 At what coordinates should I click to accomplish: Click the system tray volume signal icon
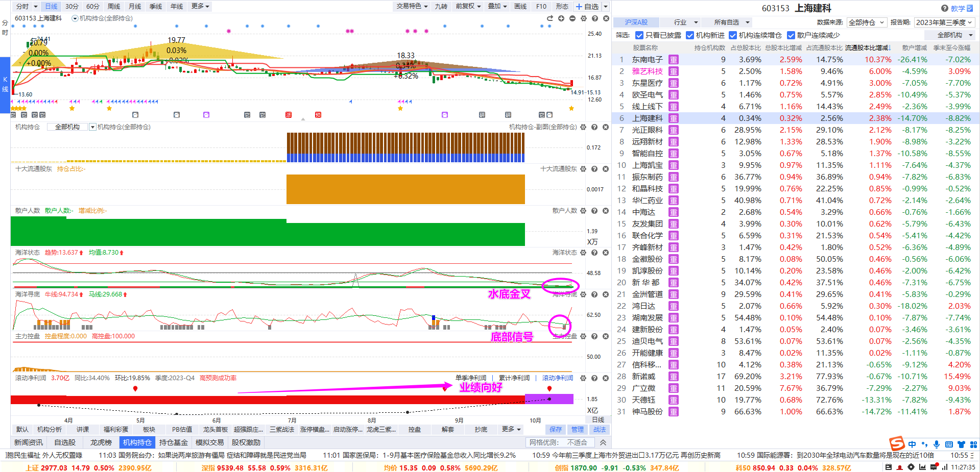pos(945,467)
